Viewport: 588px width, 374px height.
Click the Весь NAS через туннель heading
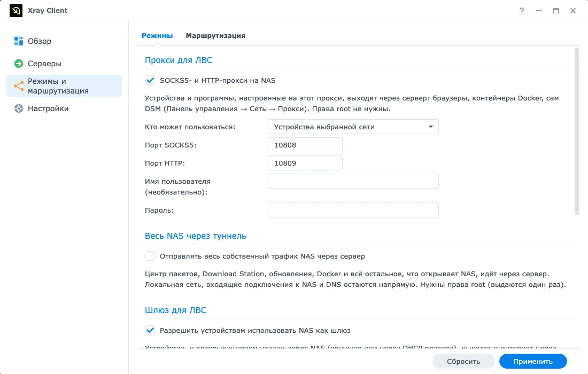195,236
